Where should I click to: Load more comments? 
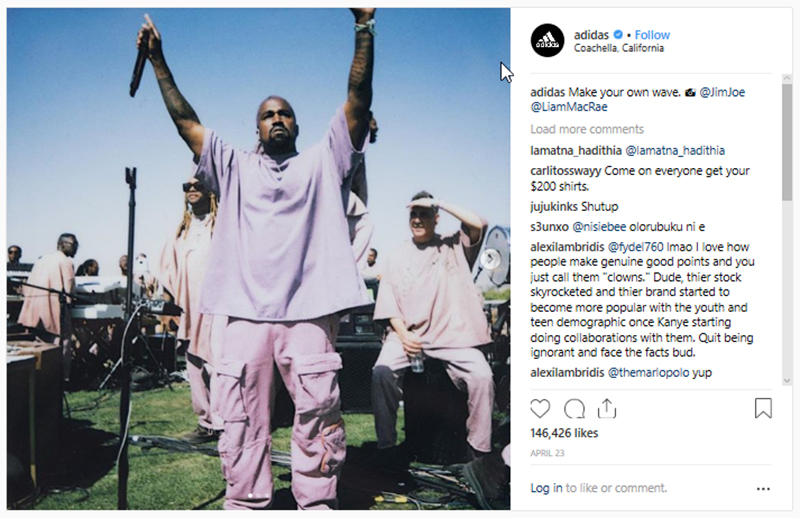[x=587, y=129]
